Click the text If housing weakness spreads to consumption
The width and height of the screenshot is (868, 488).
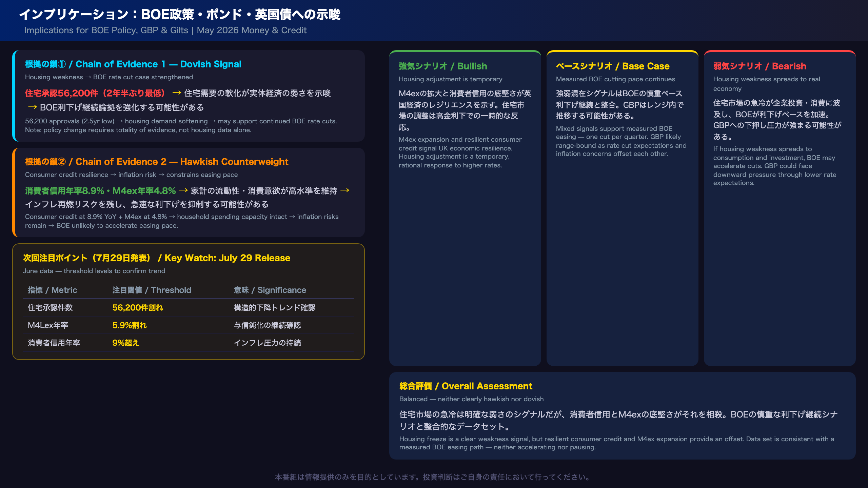(774, 166)
